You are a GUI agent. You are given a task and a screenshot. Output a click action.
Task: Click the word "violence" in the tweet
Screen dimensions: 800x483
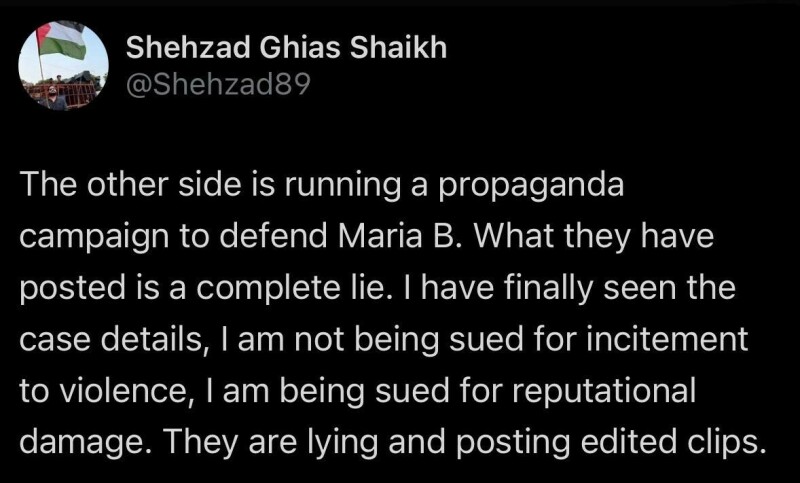pyautogui.click(x=122, y=391)
